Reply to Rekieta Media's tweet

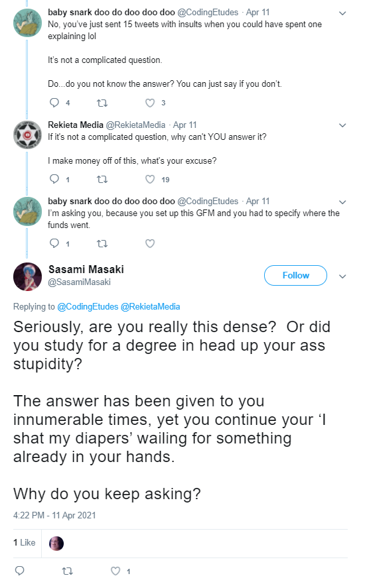54,179
